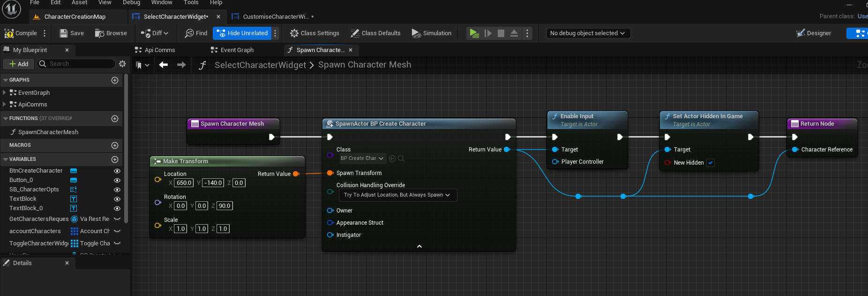The image size is (868, 296).
Task: Add a new function with plus icon
Action: point(115,119)
